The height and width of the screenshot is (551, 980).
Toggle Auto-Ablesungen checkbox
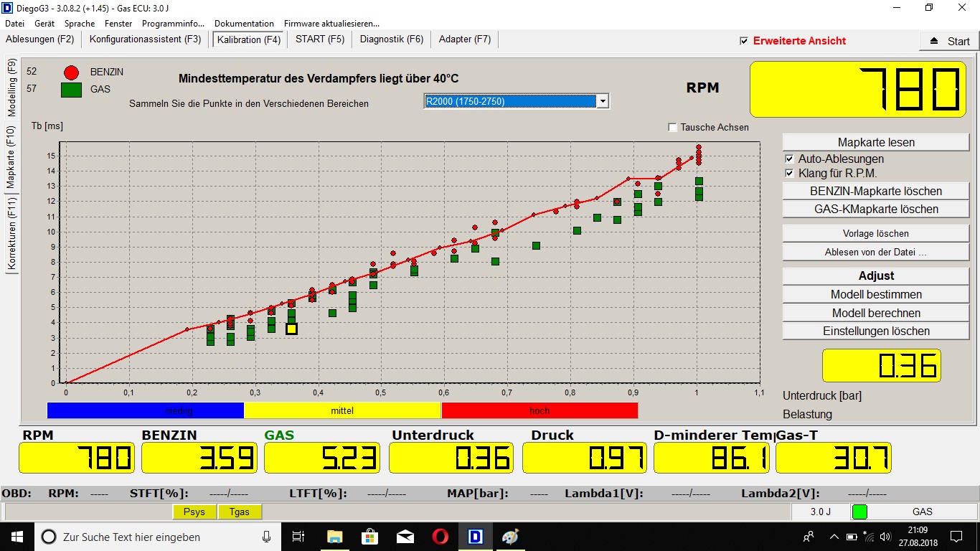pyautogui.click(x=789, y=159)
